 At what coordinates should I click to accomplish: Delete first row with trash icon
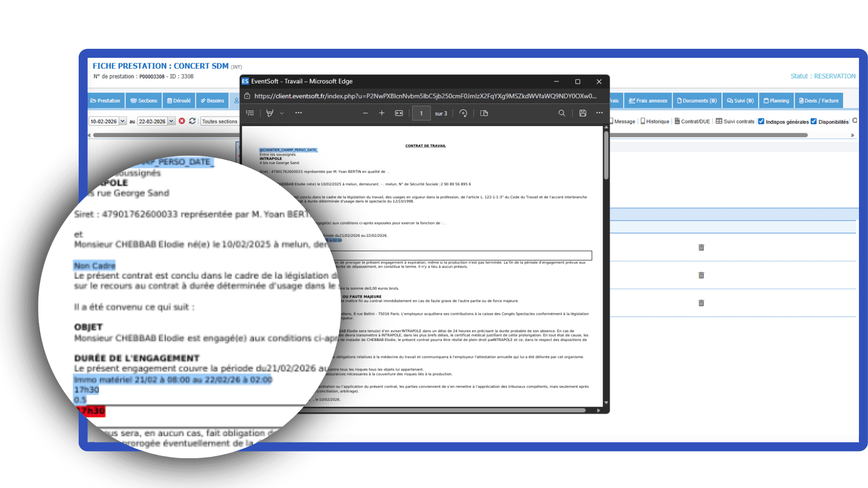[701, 247]
